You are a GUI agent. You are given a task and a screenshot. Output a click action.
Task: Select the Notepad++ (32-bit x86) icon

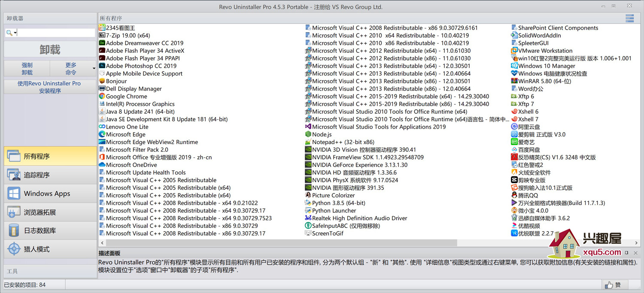(308, 142)
